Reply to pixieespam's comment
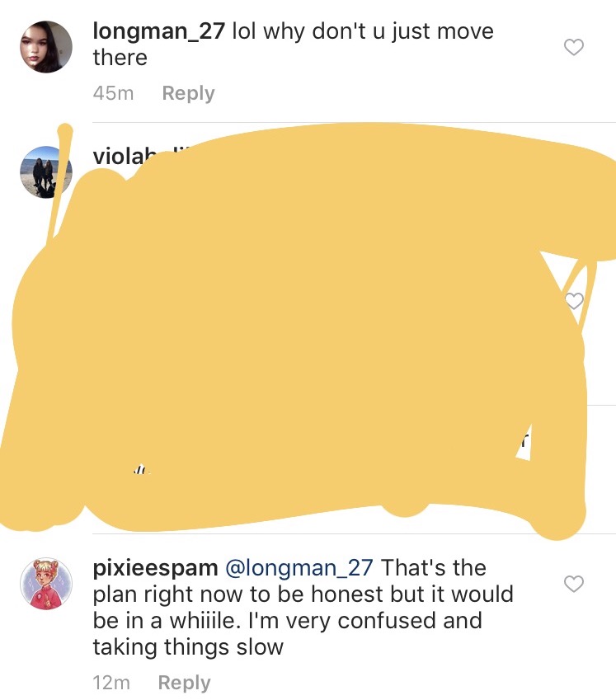616x700 pixels. 184,683
